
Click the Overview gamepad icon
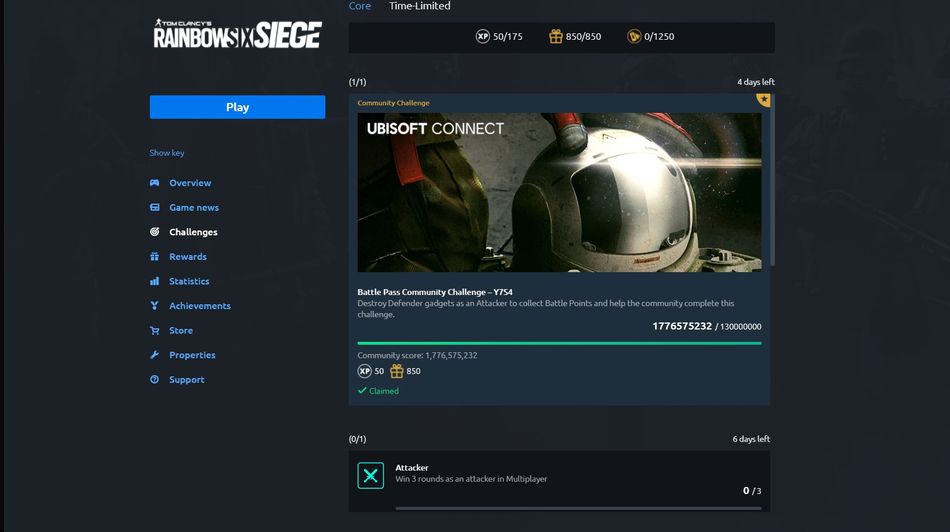point(154,182)
